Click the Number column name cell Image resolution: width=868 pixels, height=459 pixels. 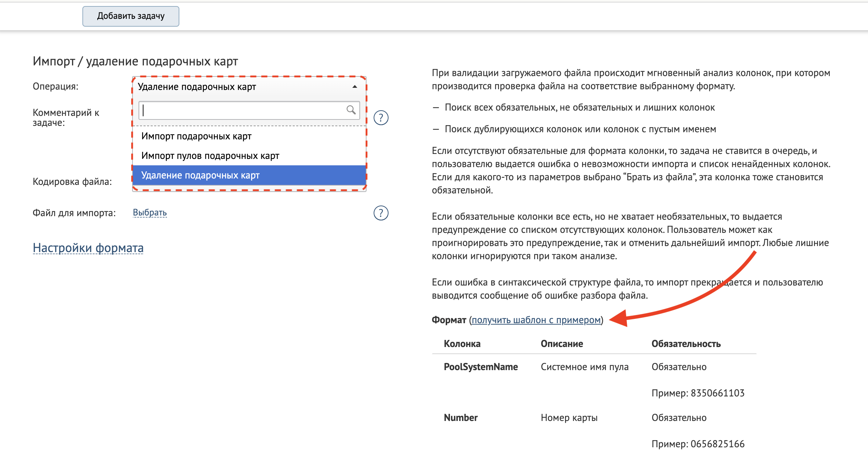[x=461, y=418]
